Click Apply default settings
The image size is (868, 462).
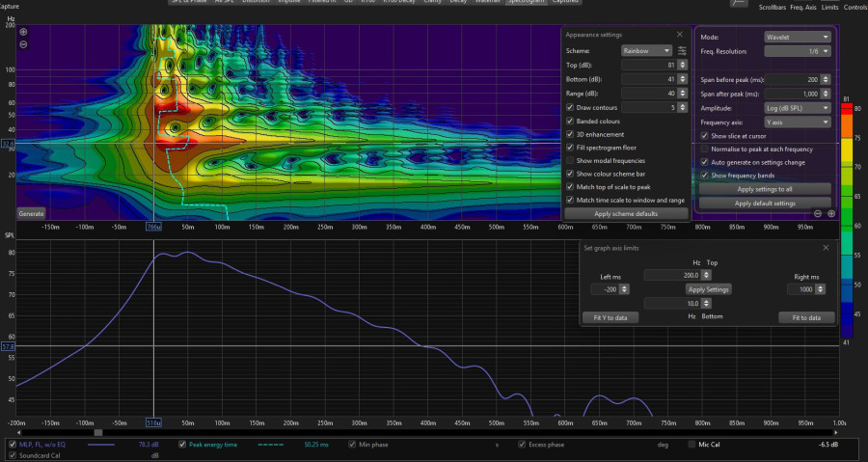click(765, 204)
